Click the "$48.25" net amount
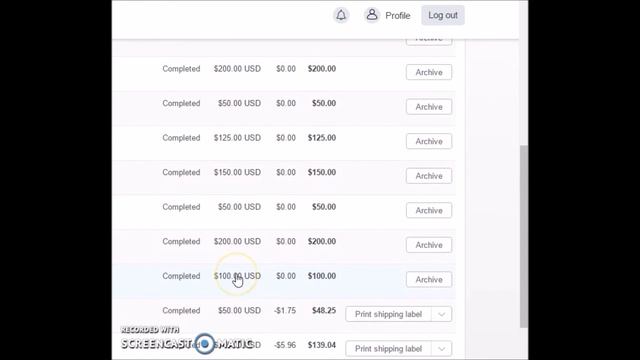The width and height of the screenshot is (640, 360). tap(324, 311)
